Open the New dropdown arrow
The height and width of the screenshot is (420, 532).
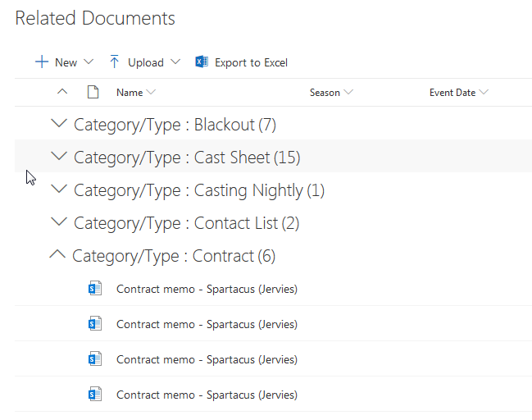(89, 62)
